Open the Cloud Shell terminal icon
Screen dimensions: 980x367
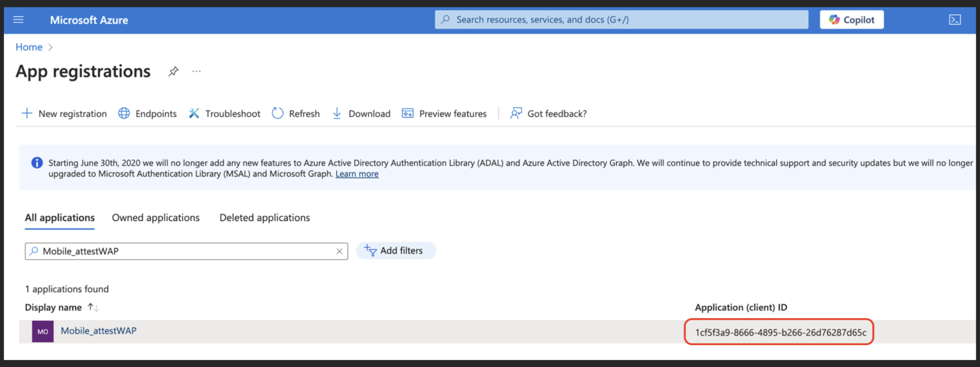coord(954,20)
